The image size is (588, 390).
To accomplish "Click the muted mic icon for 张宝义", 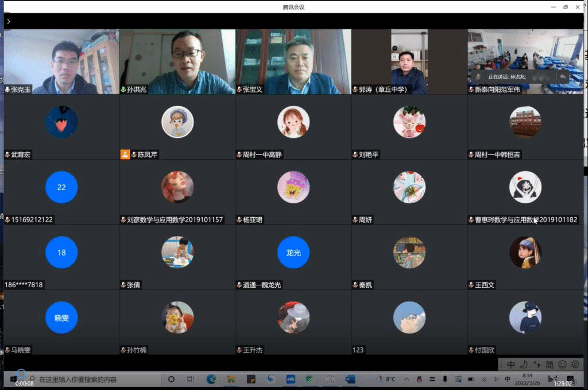I will (239, 90).
